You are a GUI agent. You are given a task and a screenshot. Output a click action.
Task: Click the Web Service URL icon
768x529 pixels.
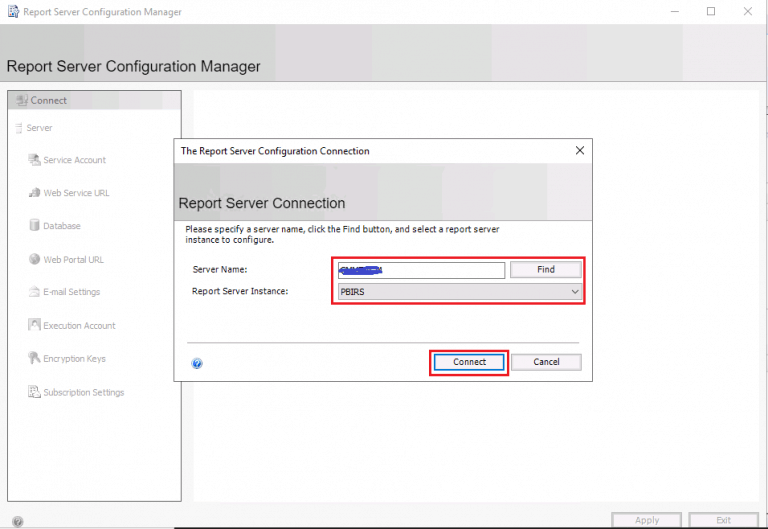click(x=34, y=192)
